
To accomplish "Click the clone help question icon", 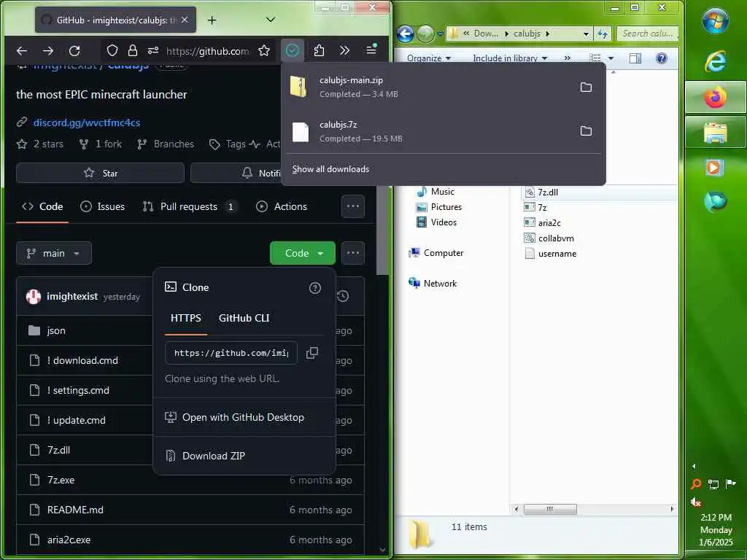I will click(315, 287).
